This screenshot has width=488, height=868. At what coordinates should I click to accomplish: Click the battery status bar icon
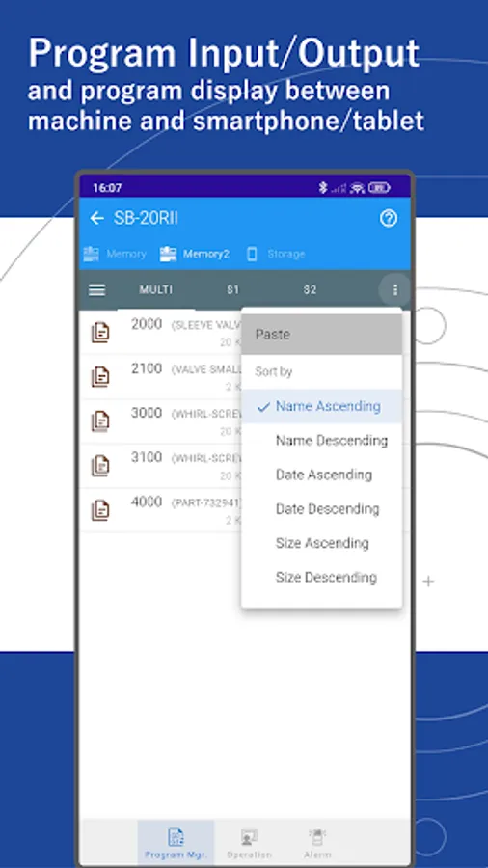(379, 188)
